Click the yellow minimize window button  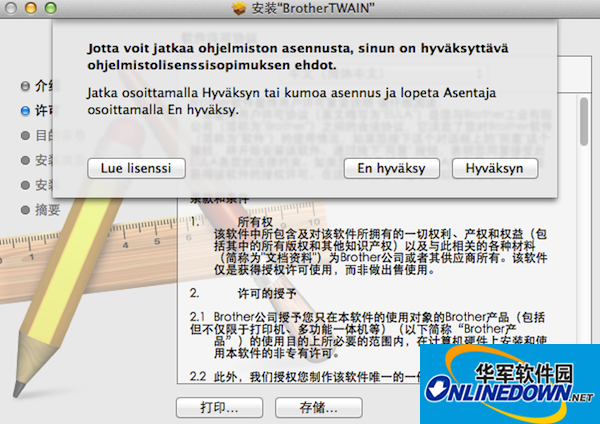tap(31, 8)
